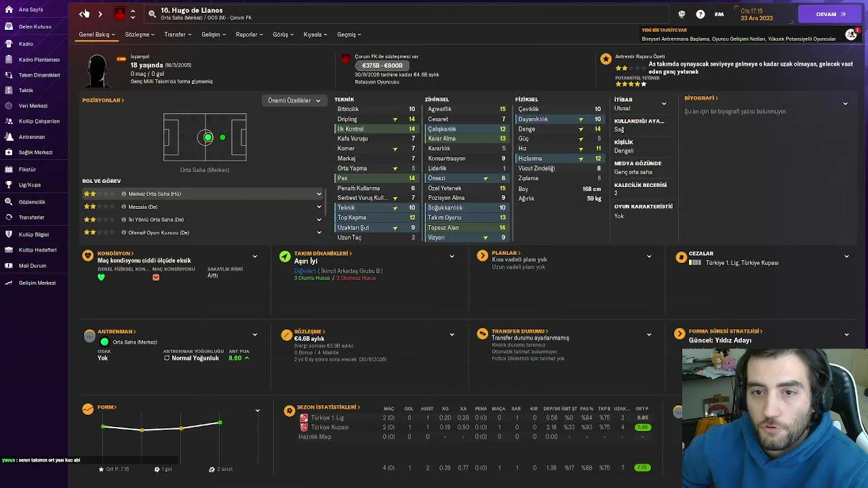Open Gelişim tab menu
The height and width of the screenshot is (488, 868).
[x=214, y=35]
